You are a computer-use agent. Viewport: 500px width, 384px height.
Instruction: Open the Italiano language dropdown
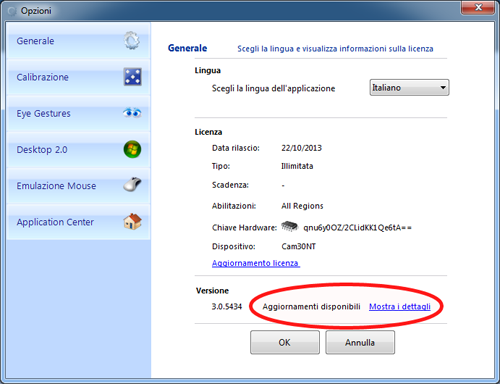coord(409,88)
